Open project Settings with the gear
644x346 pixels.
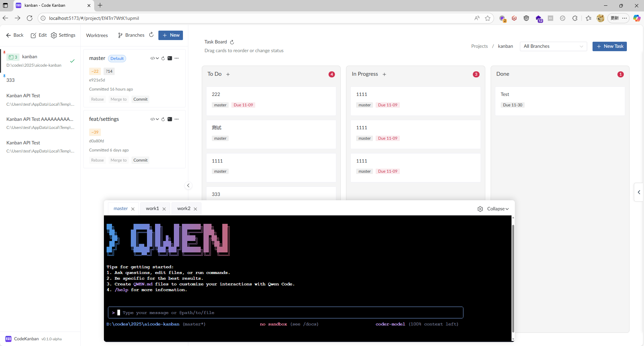63,35
